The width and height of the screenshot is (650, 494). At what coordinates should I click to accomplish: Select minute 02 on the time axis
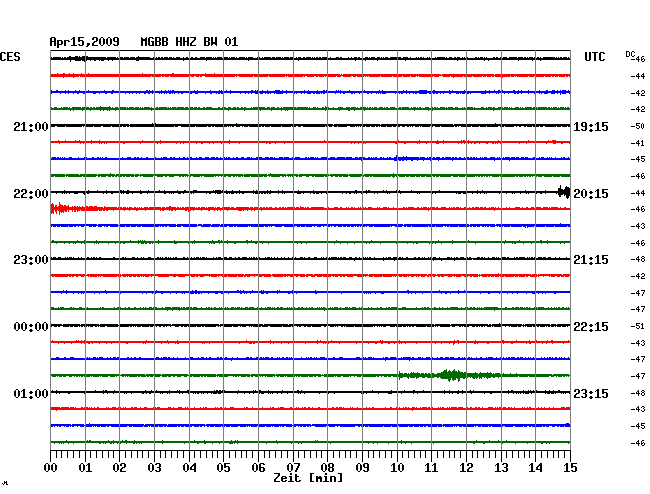click(119, 468)
